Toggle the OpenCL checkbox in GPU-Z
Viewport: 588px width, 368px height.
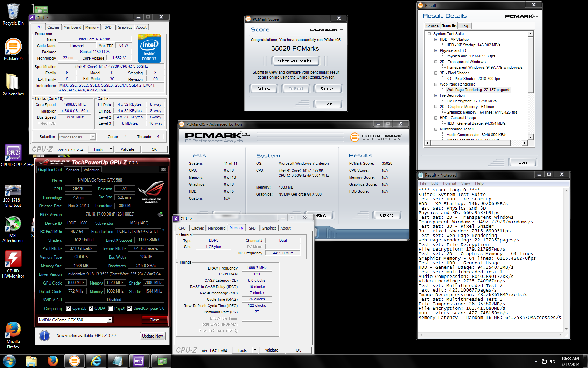tap(69, 308)
